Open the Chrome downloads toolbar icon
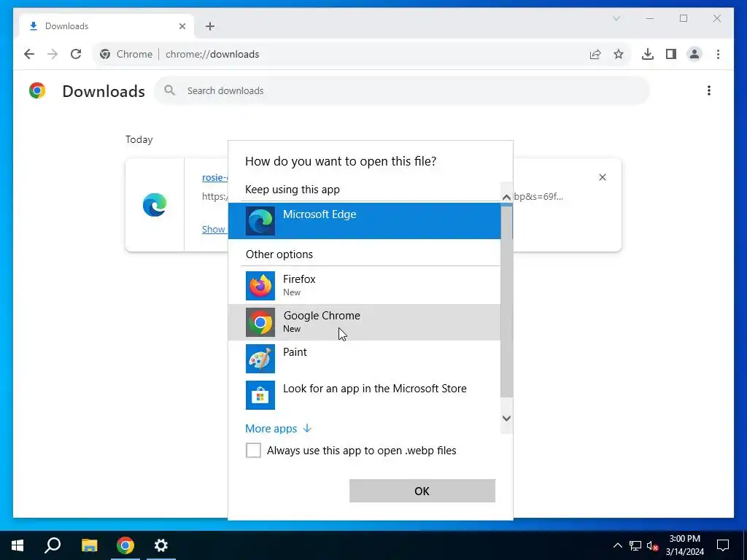The width and height of the screenshot is (747, 560). pyautogui.click(x=648, y=54)
